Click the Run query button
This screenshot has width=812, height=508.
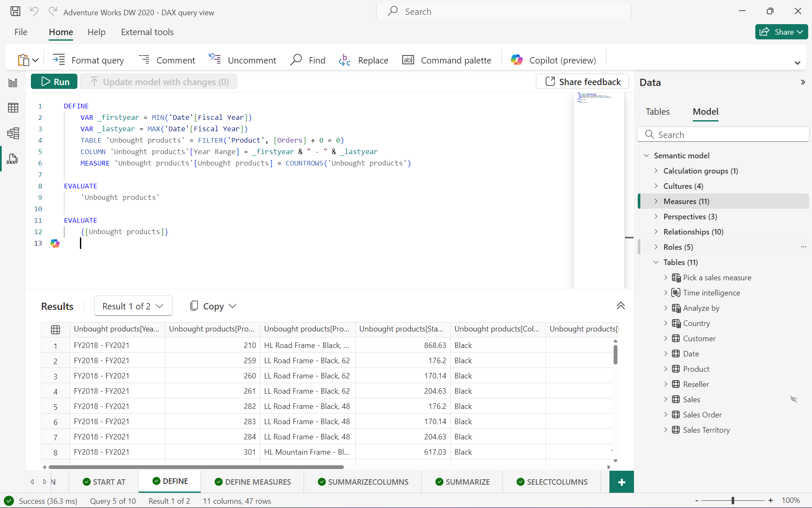click(x=55, y=81)
